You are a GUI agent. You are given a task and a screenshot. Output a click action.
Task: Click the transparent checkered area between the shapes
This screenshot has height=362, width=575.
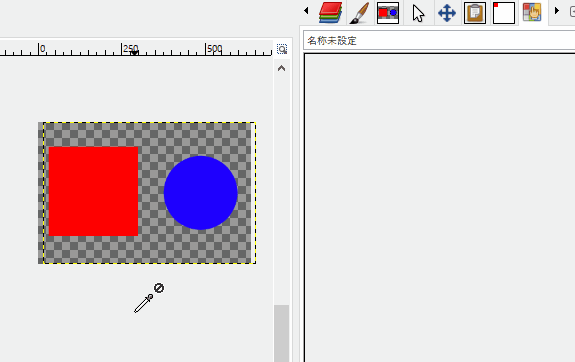point(151,191)
